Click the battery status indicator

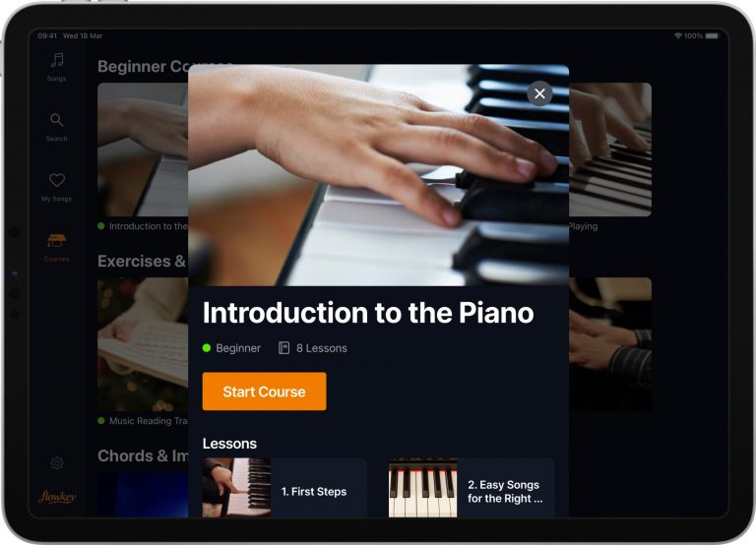point(712,35)
